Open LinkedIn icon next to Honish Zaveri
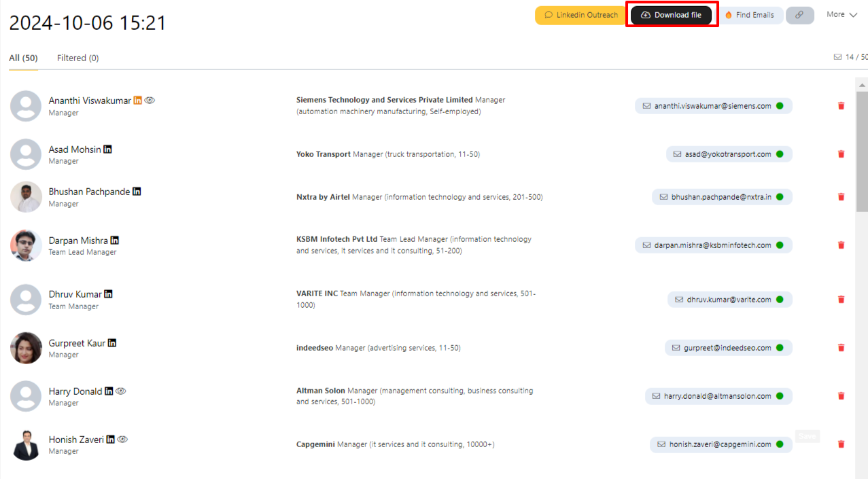The width and height of the screenshot is (868, 479). tap(111, 440)
